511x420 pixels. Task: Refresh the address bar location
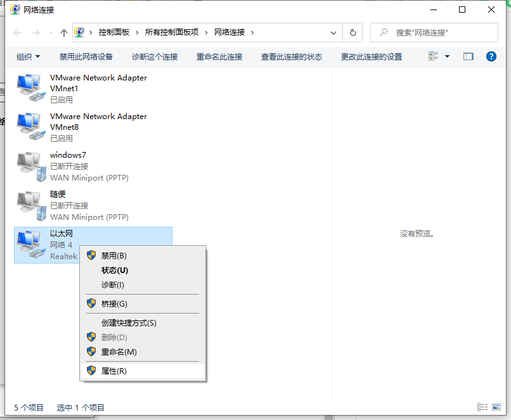(353, 32)
